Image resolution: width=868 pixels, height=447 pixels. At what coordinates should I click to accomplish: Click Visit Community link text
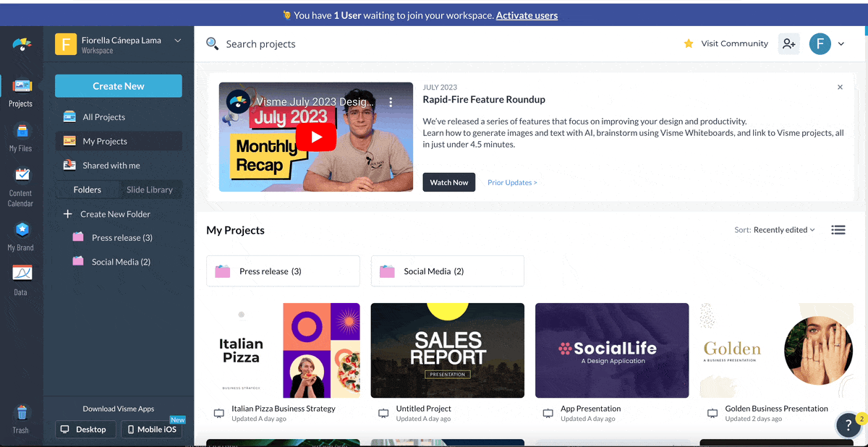click(x=734, y=43)
